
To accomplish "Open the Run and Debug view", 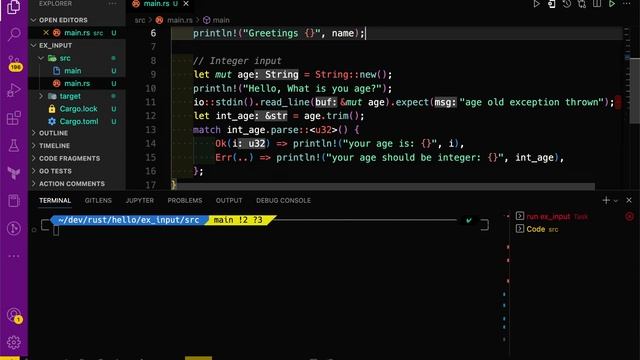I will (x=14, y=90).
